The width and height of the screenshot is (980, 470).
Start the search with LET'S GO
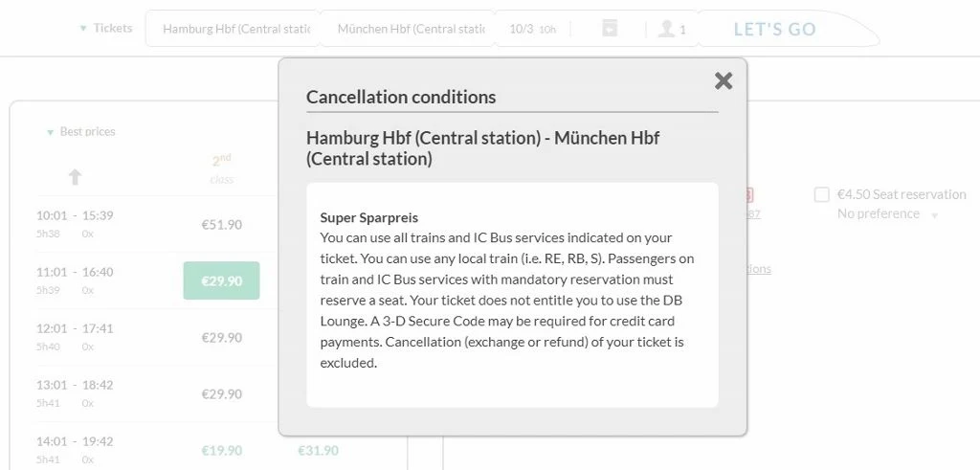point(774,30)
